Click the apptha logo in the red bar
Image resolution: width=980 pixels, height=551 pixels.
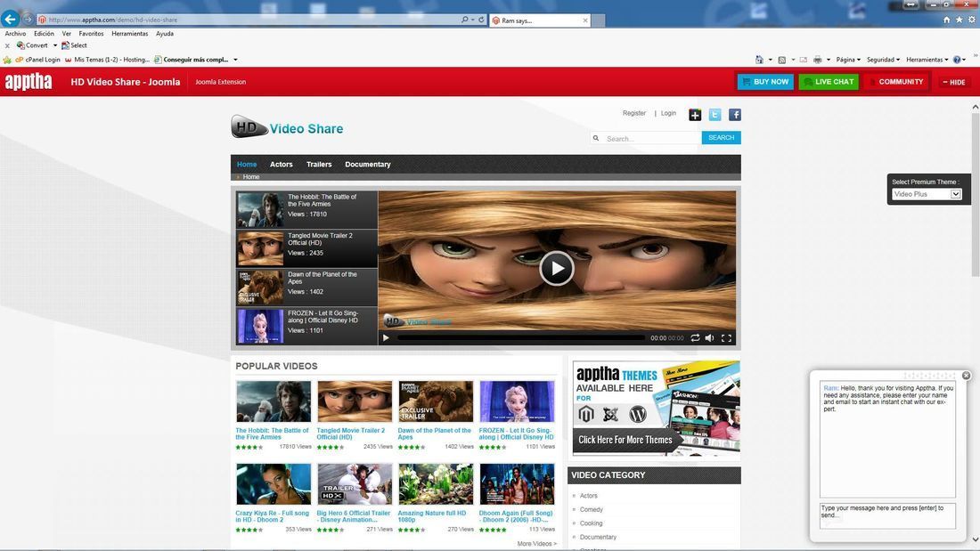coord(29,81)
